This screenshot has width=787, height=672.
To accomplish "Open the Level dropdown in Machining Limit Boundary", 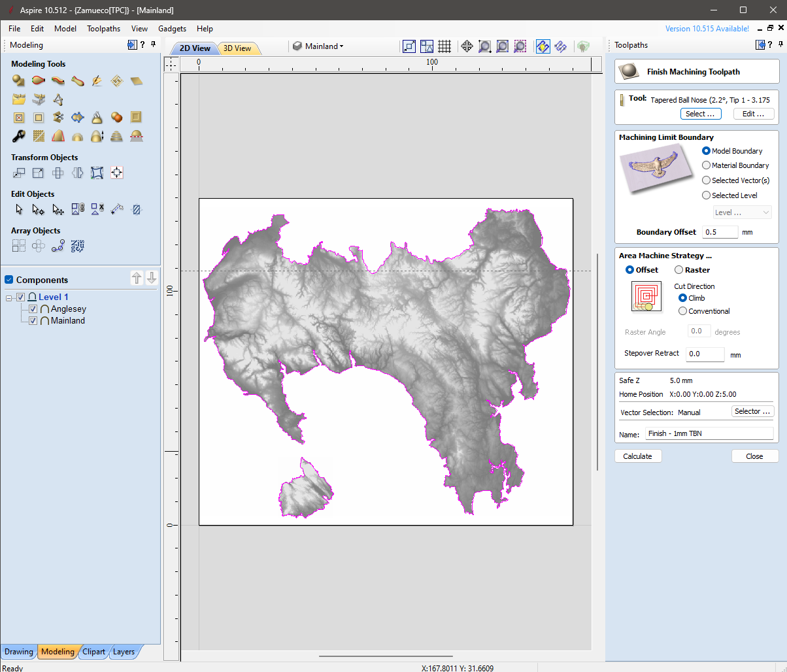I will coord(742,212).
